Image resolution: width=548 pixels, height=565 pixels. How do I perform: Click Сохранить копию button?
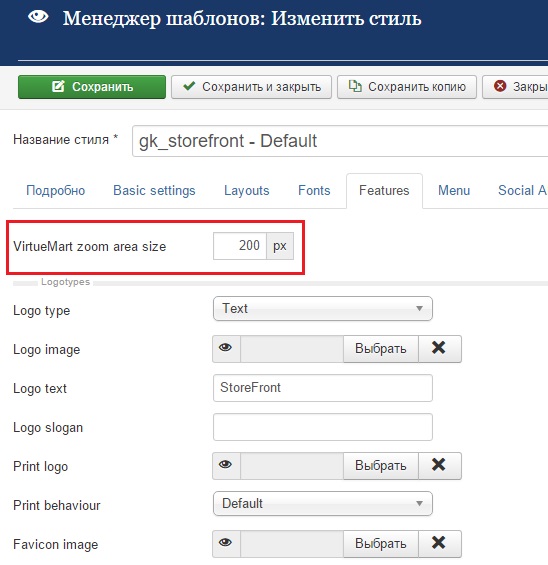[407, 87]
